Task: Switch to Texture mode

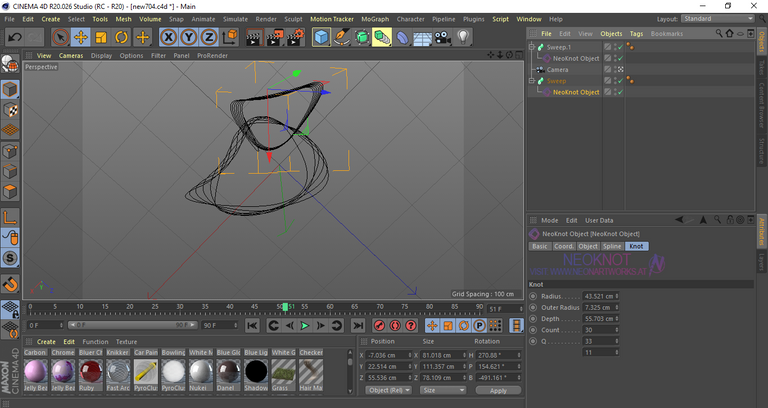Action: (10, 110)
